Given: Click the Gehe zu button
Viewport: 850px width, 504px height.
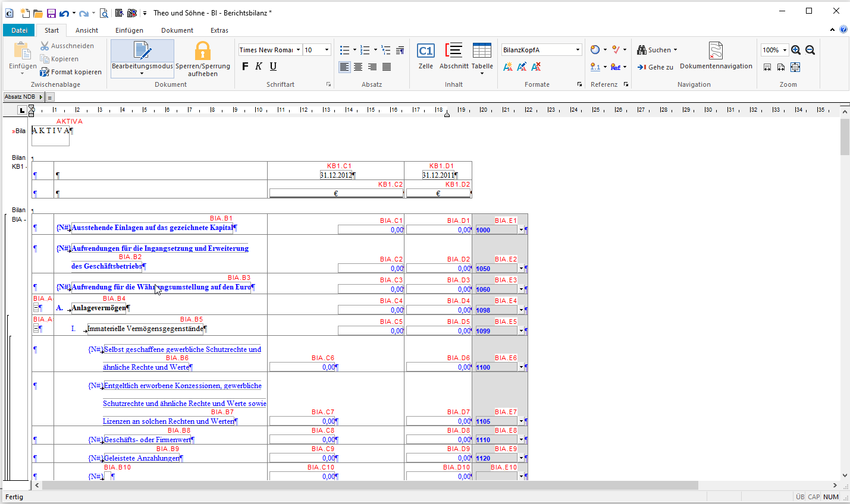Looking at the screenshot, I should 655,67.
